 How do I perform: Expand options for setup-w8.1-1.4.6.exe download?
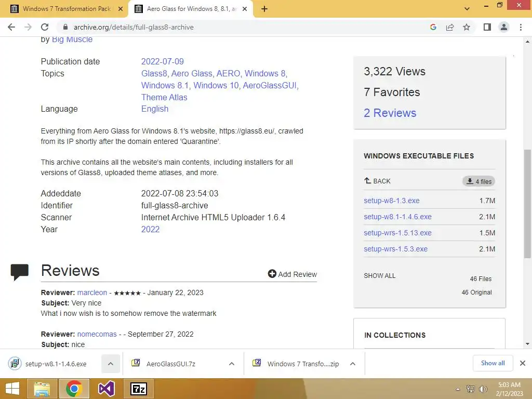[111, 364]
